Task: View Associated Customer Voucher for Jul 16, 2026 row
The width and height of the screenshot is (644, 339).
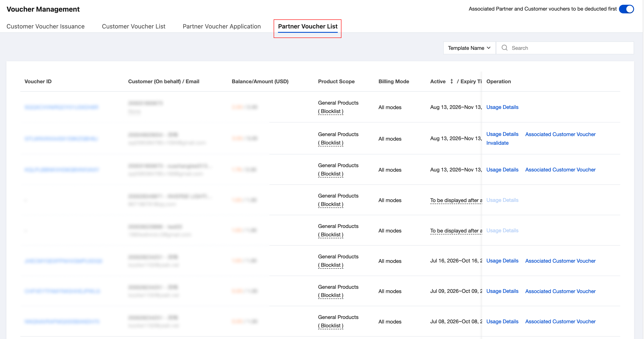Action: coord(560,261)
